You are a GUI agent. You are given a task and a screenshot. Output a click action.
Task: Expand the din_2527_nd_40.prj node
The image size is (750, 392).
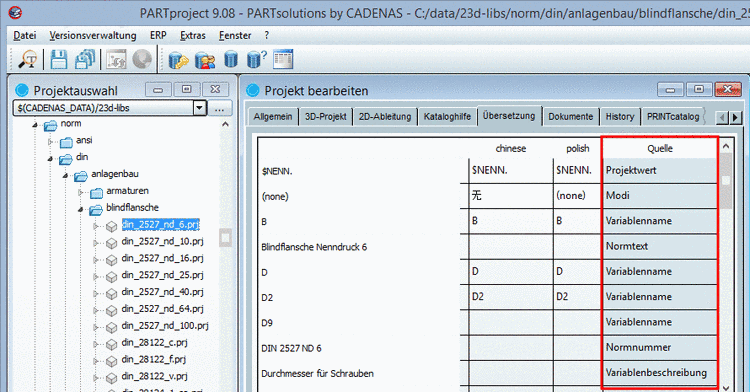pyautogui.click(x=96, y=294)
